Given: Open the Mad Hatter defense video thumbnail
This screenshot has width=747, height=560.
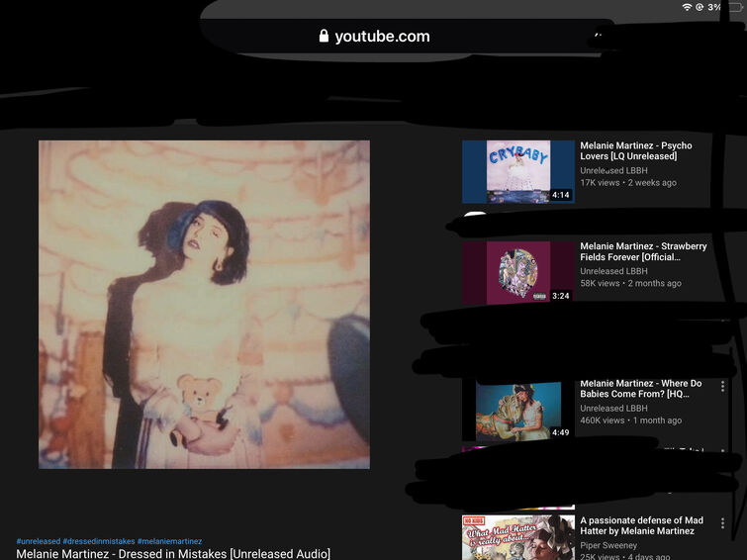Looking at the screenshot, I should pos(518,537).
